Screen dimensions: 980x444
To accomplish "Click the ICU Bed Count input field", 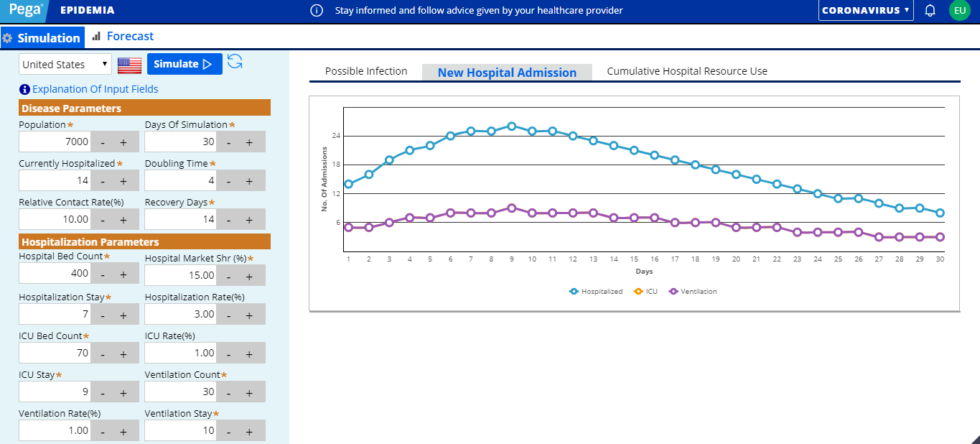I will click(x=55, y=353).
